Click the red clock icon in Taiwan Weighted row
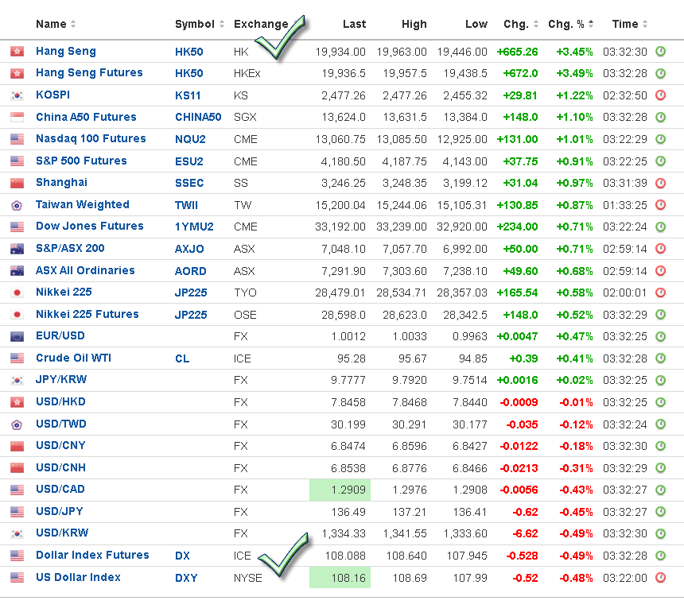 pyautogui.click(x=660, y=205)
